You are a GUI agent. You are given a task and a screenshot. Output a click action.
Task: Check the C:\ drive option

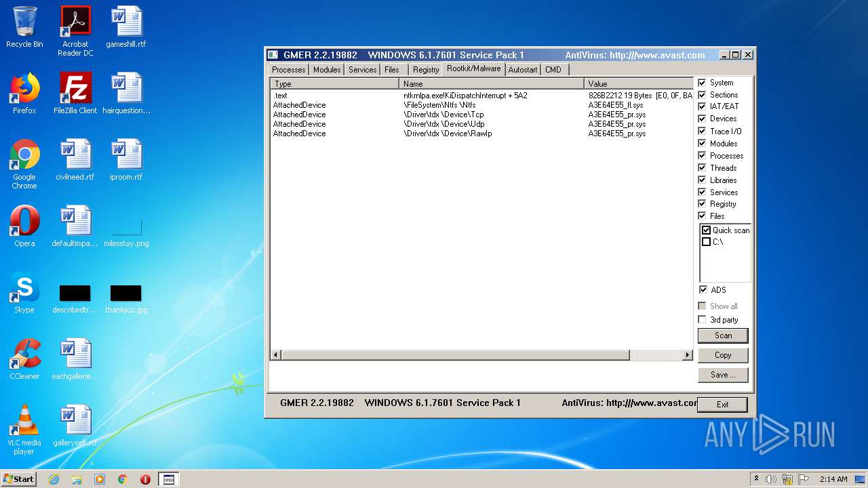pyautogui.click(x=706, y=242)
